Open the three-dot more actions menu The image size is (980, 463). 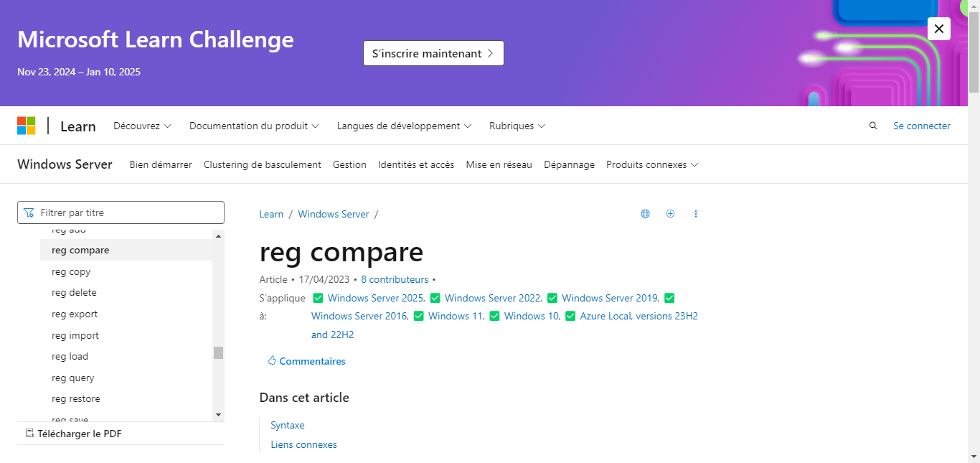[696, 214]
